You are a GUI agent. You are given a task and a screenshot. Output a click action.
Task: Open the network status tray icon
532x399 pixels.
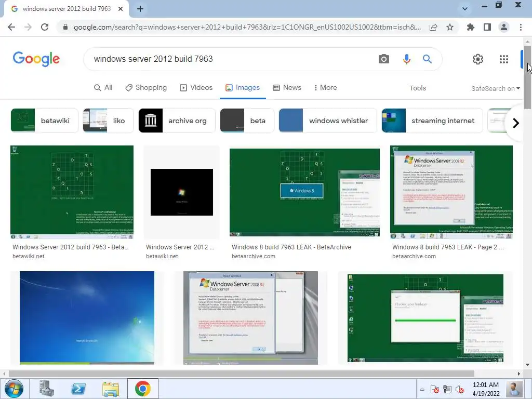447,389
